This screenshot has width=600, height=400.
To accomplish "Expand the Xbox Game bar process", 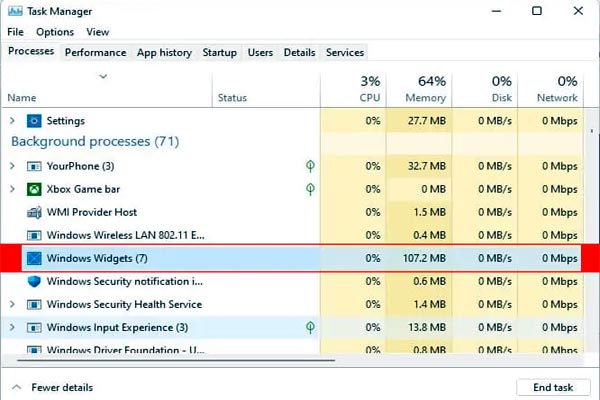I will point(12,189).
